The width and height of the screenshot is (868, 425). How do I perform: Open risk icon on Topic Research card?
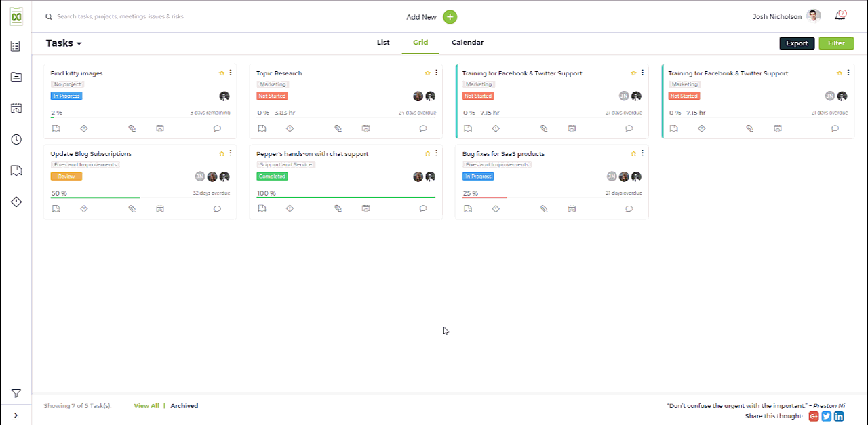point(290,128)
